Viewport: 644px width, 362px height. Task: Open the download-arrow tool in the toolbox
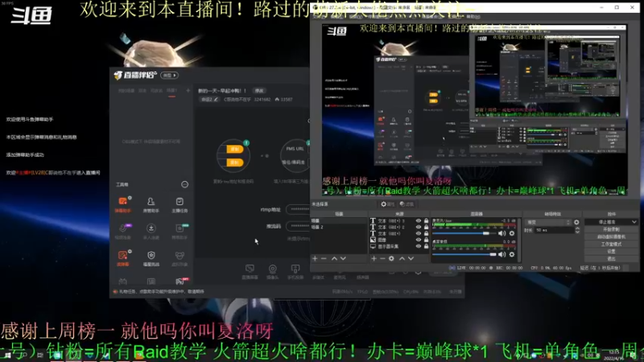pyautogui.click(x=151, y=231)
